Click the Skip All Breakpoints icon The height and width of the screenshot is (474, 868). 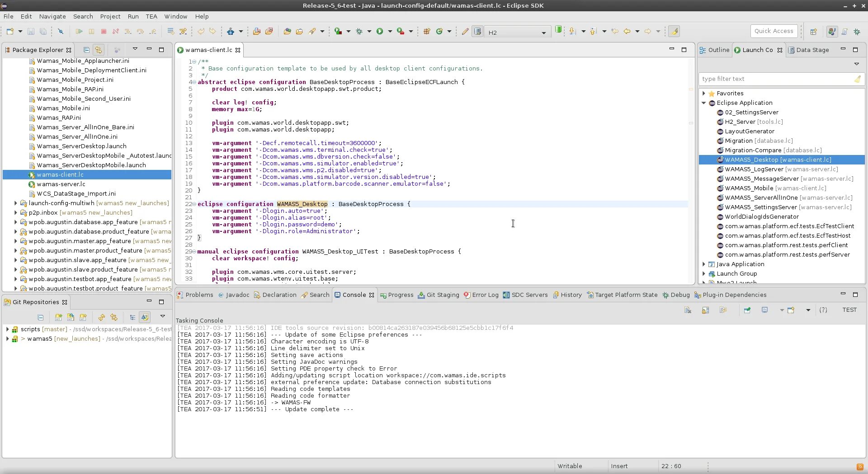pyautogui.click(x=61, y=32)
